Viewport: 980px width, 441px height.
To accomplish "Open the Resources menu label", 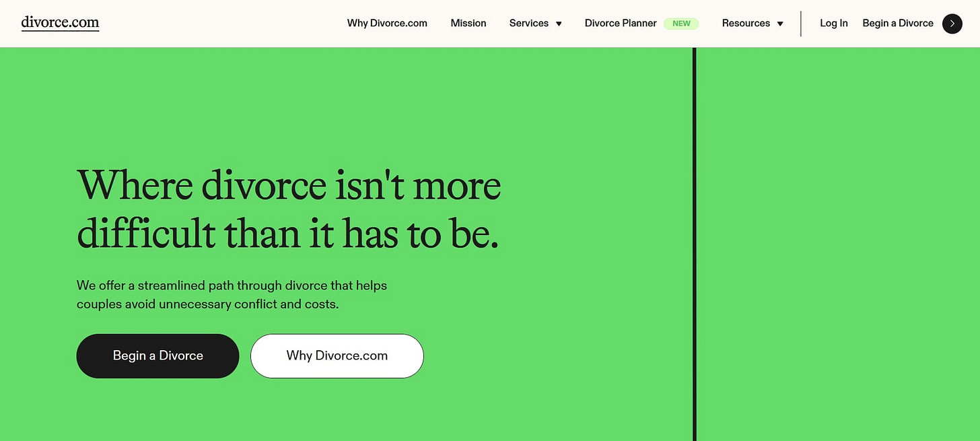I will pyautogui.click(x=746, y=23).
